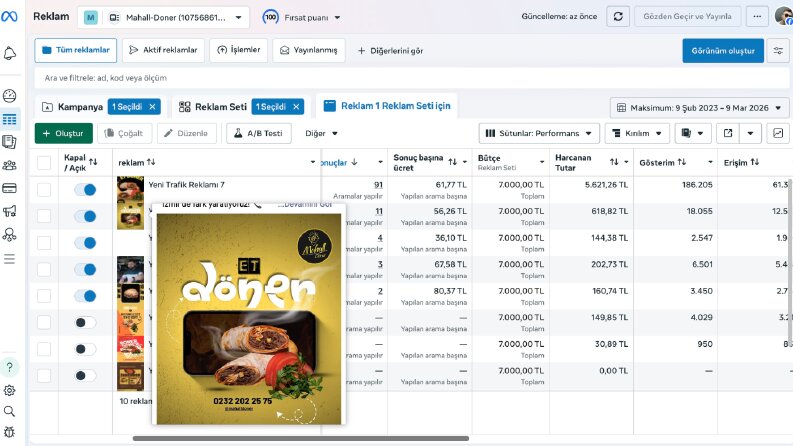Open account overview gauge icon
The width and height of the screenshot is (793, 446).
(x=10, y=96)
